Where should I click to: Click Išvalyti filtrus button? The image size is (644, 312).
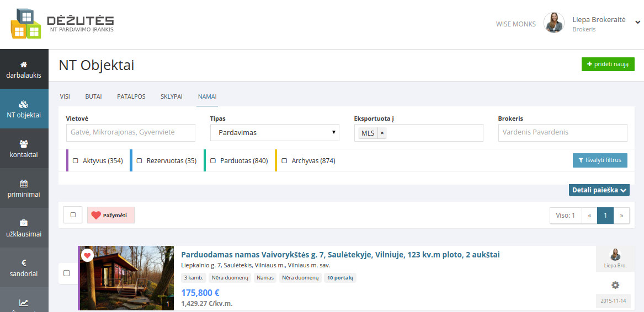(x=600, y=160)
